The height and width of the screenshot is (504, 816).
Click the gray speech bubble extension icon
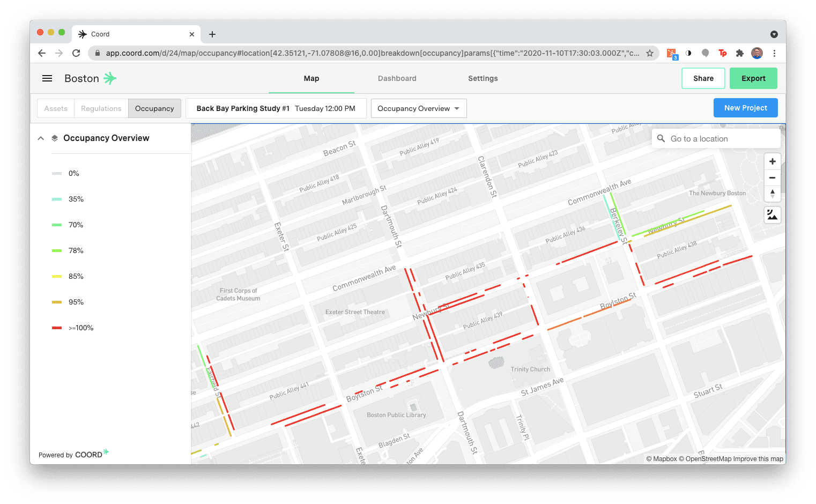pyautogui.click(x=706, y=53)
